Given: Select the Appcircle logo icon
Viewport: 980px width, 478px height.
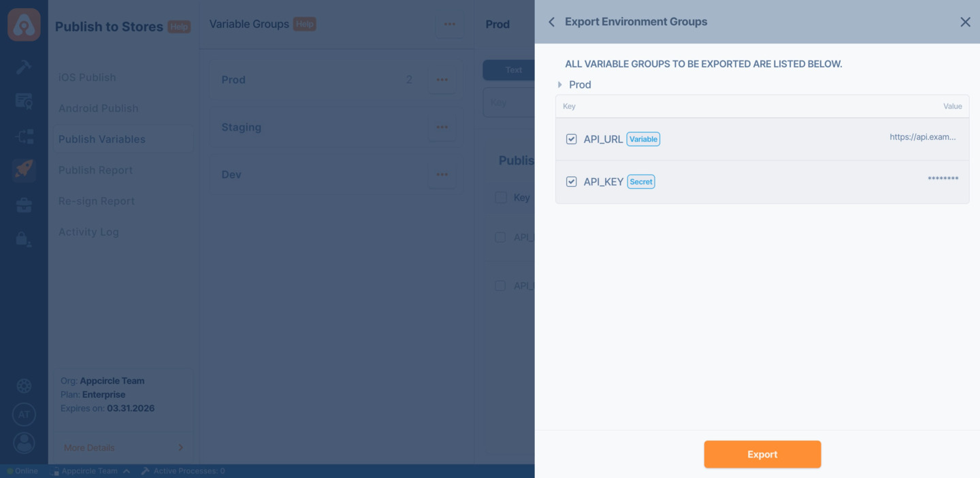Looking at the screenshot, I should 24,24.
